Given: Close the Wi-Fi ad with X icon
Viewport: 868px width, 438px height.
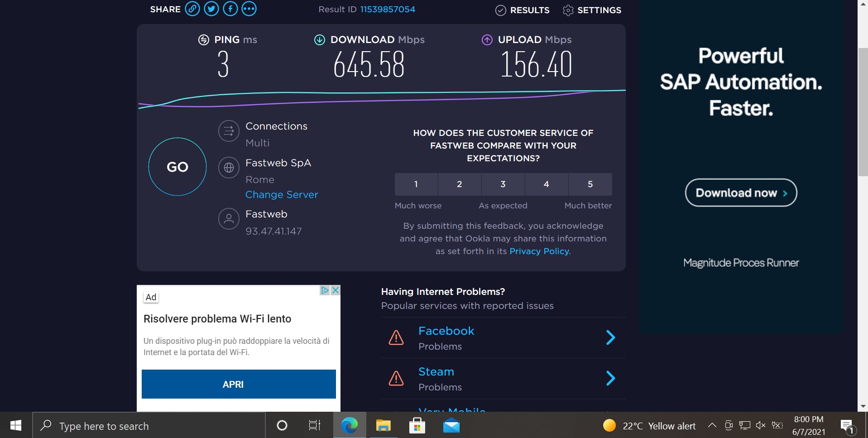Looking at the screenshot, I should click(x=336, y=290).
